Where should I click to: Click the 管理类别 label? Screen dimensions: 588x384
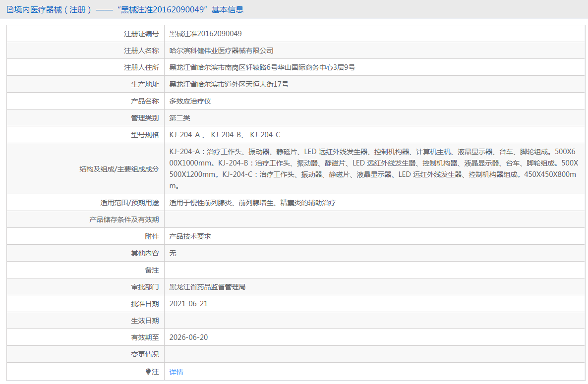coord(145,118)
